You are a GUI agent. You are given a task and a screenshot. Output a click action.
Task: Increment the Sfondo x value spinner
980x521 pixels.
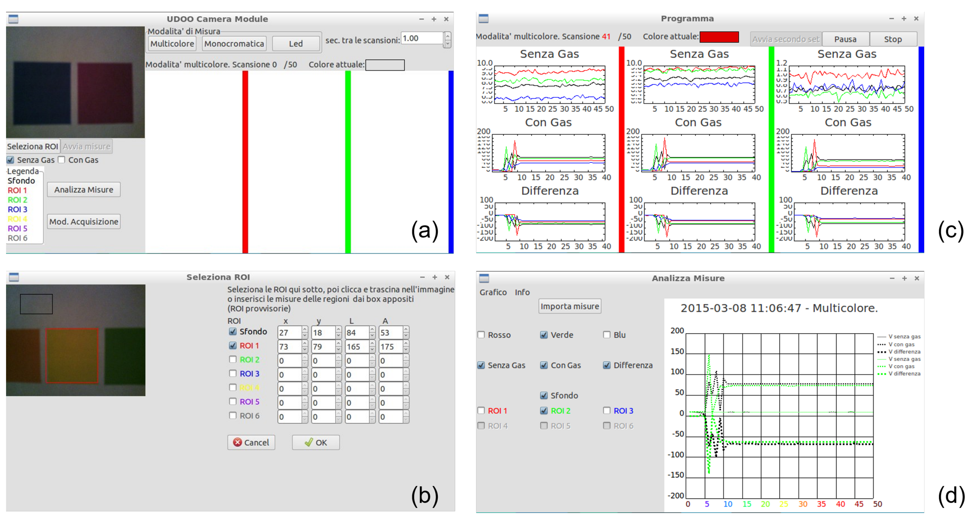click(305, 330)
